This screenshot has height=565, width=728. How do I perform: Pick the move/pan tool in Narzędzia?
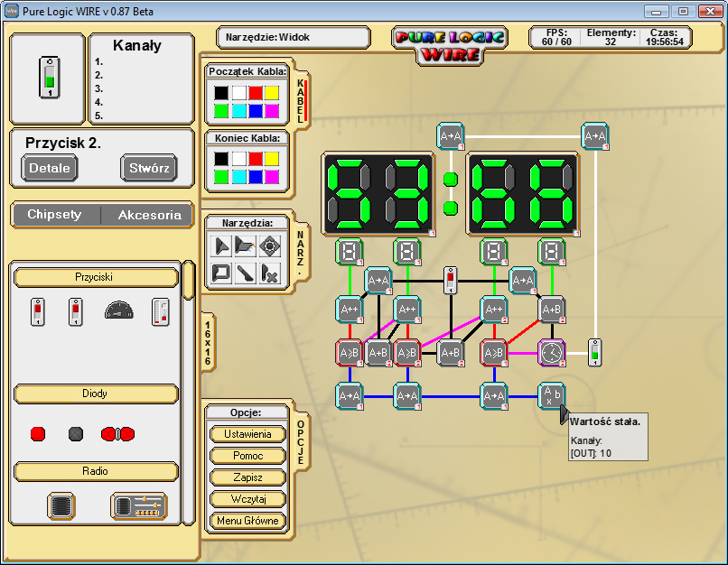tap(270, 245)
